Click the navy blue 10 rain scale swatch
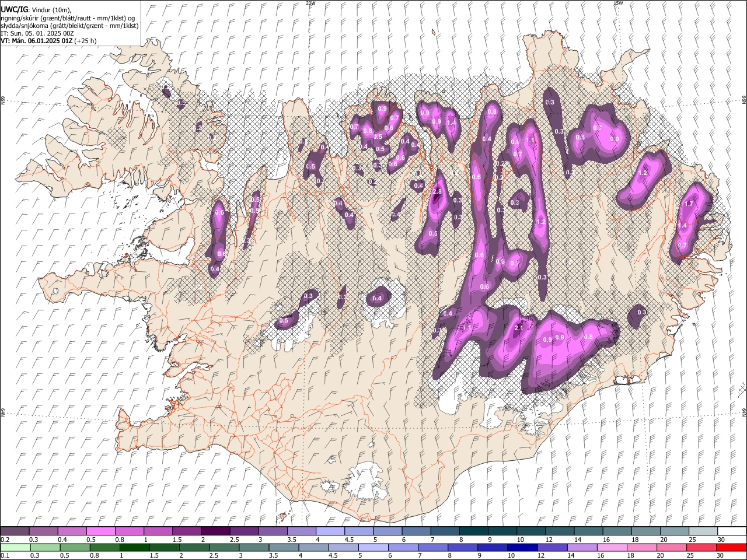 pos(522,548)
